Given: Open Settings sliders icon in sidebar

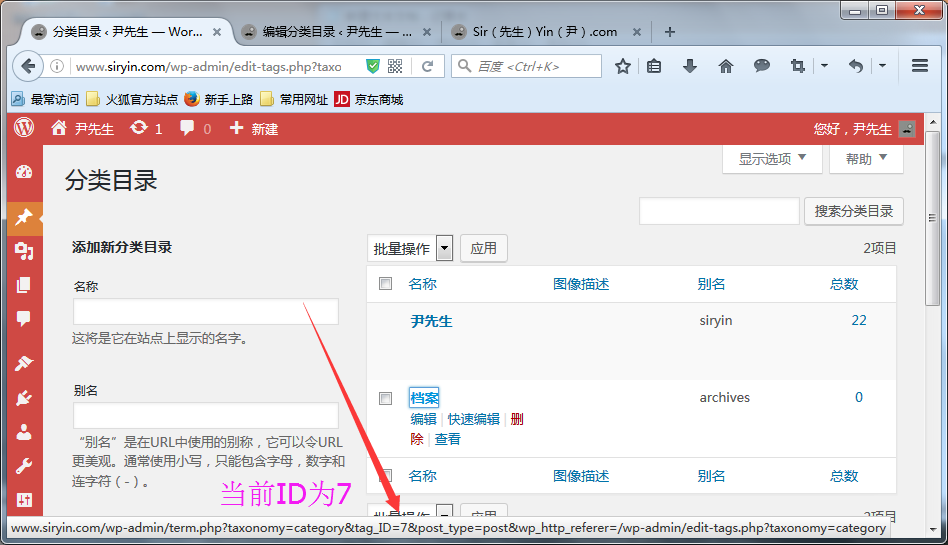Looking at the screenshot, I should click(x=24, y=500).
